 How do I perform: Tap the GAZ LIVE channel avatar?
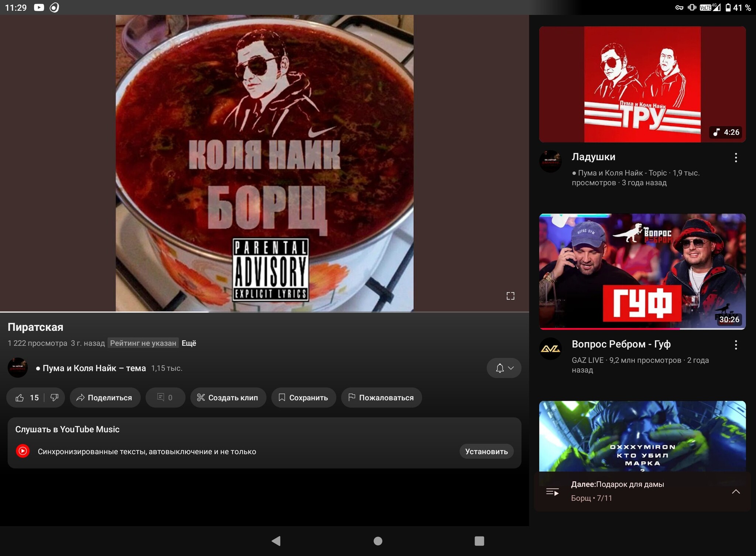coord(550,349)
